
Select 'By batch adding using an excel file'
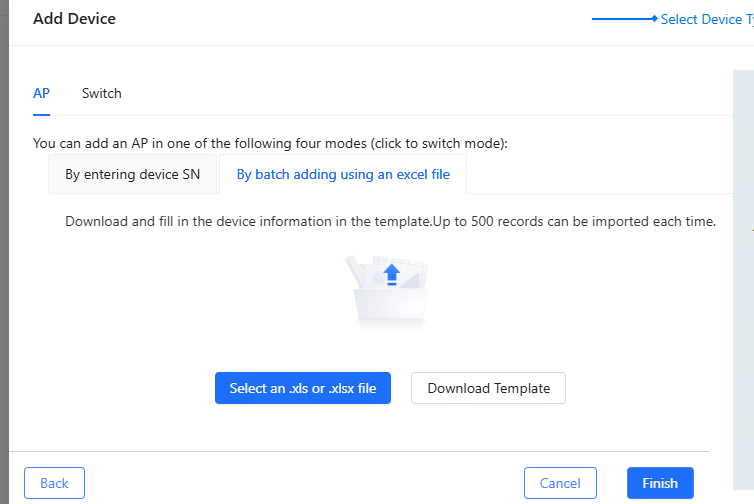[x=343, y=174]
